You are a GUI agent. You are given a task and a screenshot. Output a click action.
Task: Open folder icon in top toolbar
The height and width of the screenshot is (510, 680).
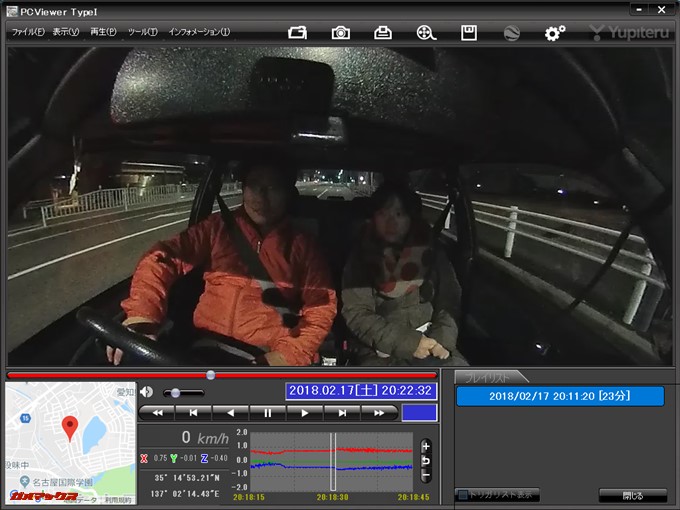[298, 32]
